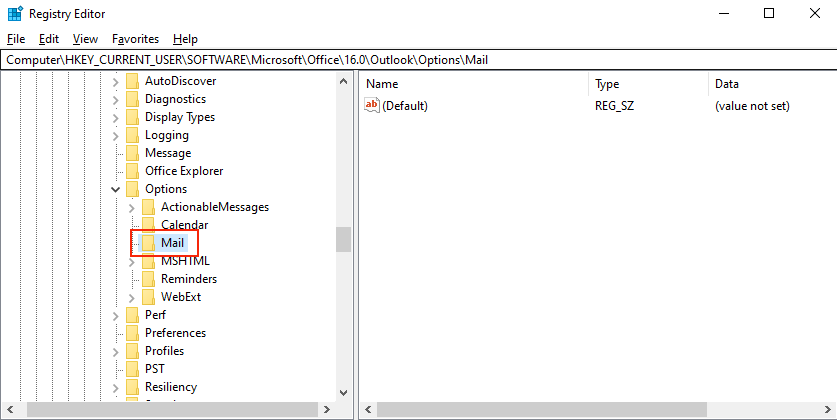The height and width of the screenshot is (420, 837).
Task: Expand the Preferences key arrow
Action: pos(116,333)
